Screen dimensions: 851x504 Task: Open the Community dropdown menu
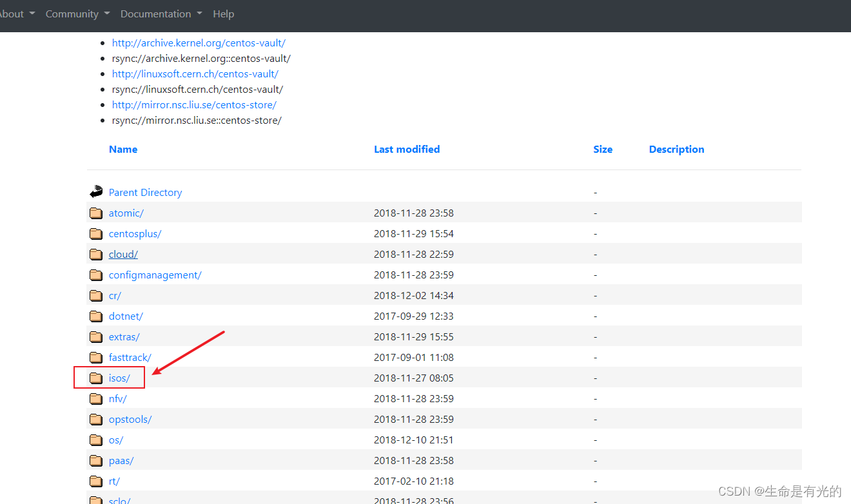pyautogui.click(x=77, y=14)
